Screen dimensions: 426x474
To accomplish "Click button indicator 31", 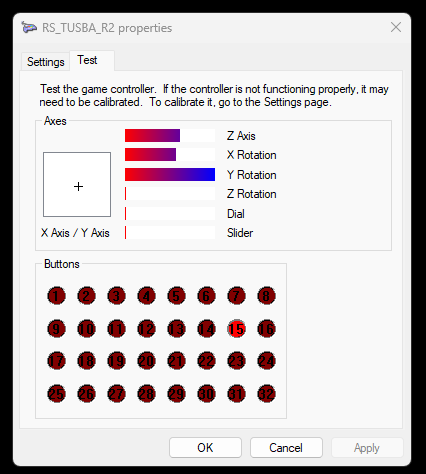I will (x=236, y=394).
